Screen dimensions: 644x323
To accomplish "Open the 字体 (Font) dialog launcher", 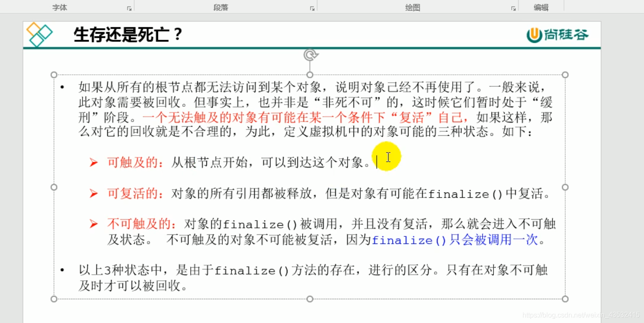I will 129,8.
